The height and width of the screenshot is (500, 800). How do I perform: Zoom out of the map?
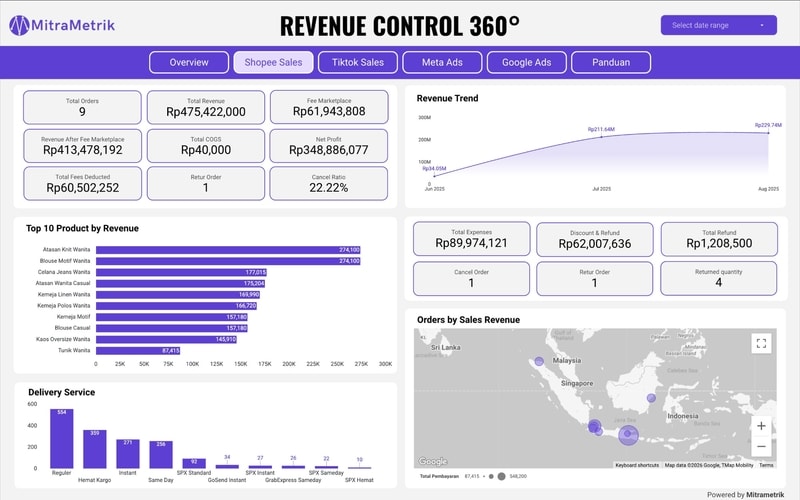tap(762, 447)
